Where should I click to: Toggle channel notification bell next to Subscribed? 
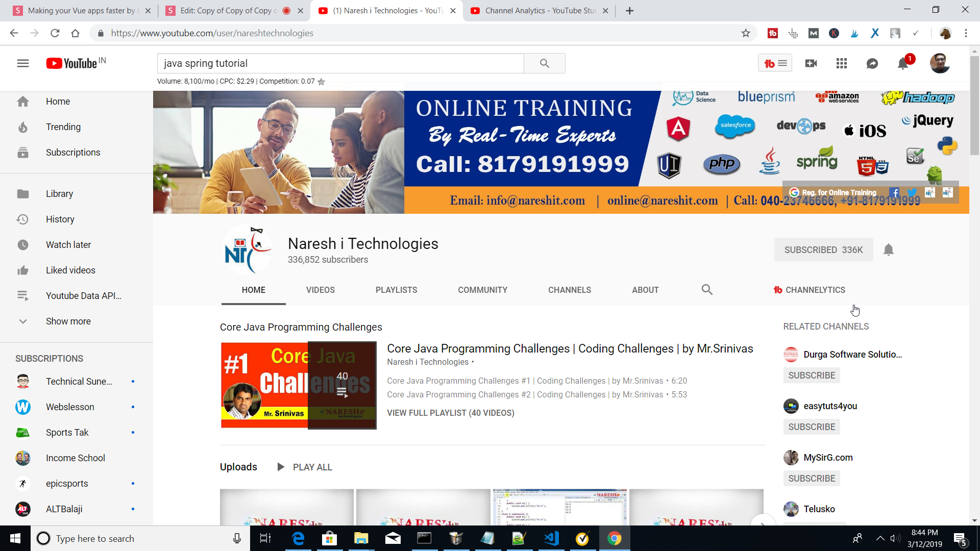tap(888, 249)
